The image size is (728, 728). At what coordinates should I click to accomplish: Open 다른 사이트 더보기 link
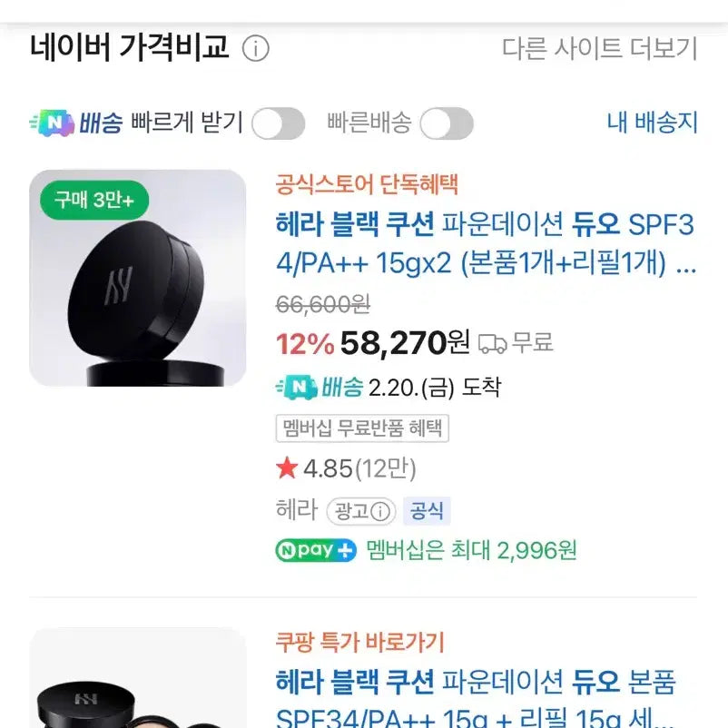click(599, 49)
